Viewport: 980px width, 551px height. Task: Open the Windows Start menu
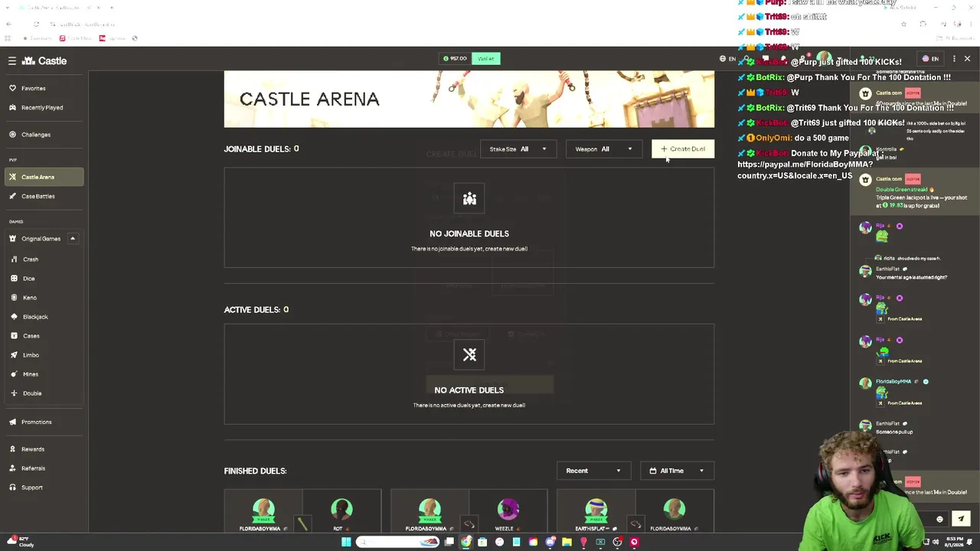pos(346,542)
